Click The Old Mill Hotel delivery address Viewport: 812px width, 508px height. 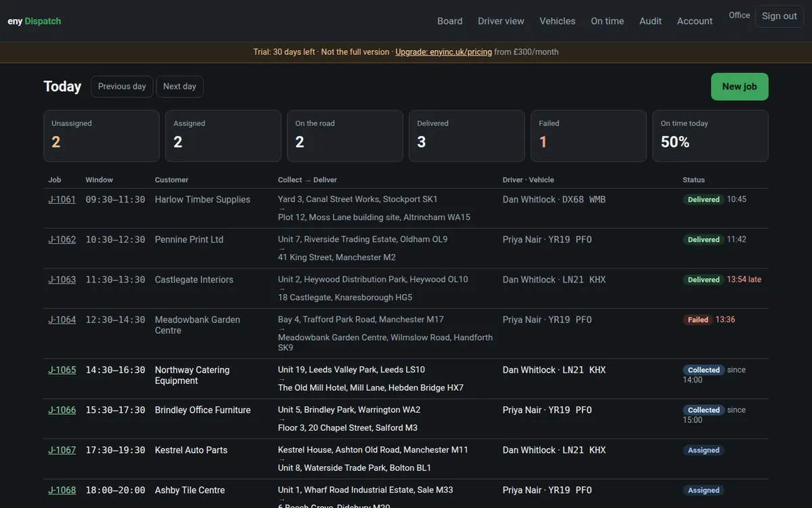(371, 387)
